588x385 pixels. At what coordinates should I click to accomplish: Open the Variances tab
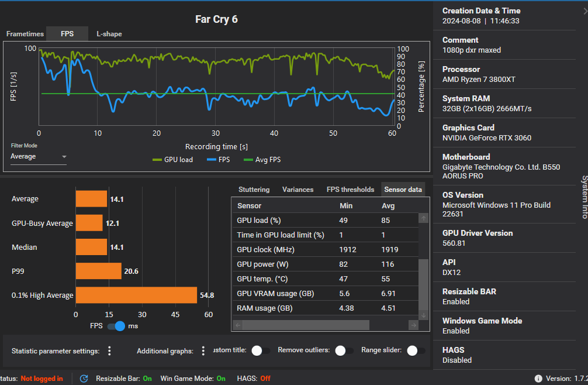click(298, 190)
